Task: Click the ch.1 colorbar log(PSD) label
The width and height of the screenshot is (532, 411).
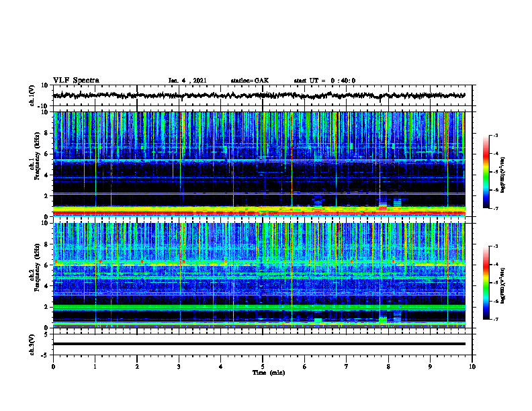Action: pos(503,175)
